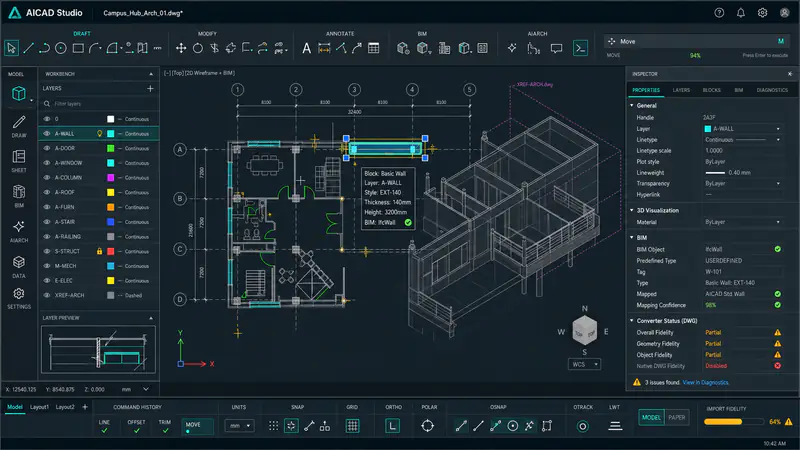Open the Transparency ByLayer dropdown
Viewport: 800px width, 450px height.
click(x=742, y=184)
